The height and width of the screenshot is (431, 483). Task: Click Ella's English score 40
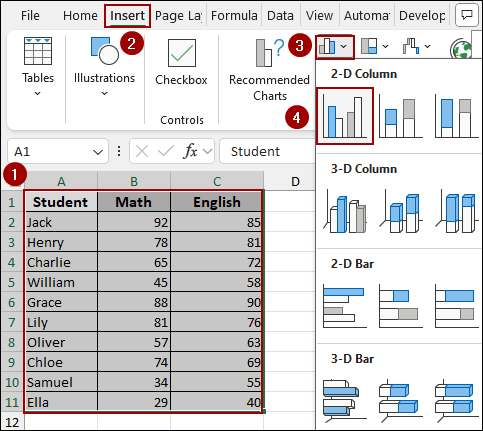217,402
